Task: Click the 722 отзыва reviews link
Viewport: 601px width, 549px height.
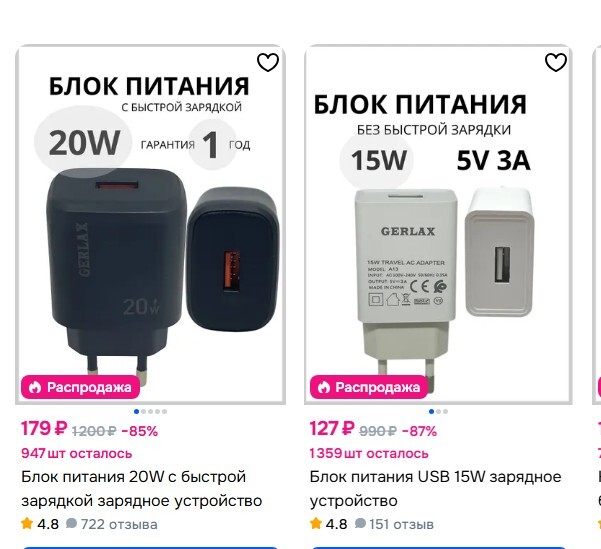Action: 119,524
